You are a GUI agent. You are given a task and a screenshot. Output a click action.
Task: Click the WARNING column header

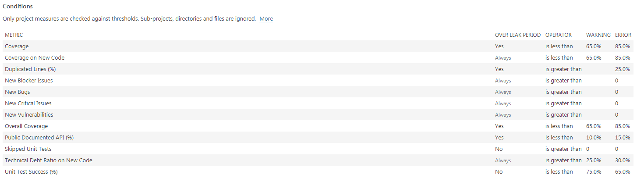(x=598, y=35)
